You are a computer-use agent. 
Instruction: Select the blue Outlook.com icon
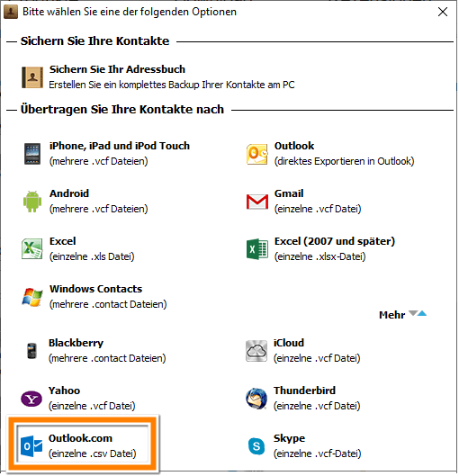tap(31, 446)
